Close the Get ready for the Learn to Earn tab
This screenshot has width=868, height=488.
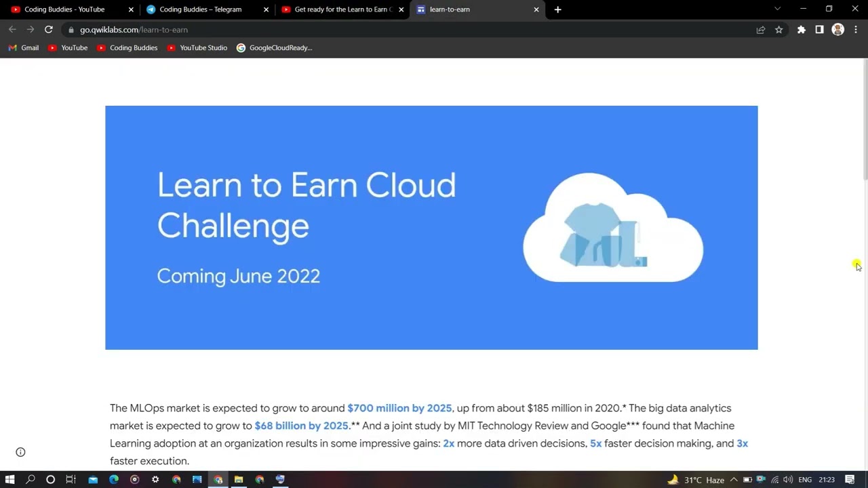click(x=401, y=9)
